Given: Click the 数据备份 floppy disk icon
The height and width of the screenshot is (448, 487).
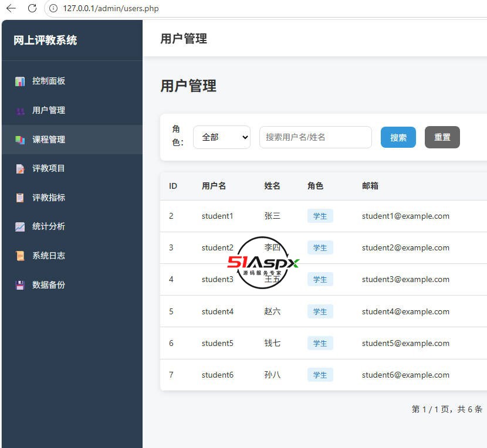Looking at the screenshot, I should [x=20, y=285].
